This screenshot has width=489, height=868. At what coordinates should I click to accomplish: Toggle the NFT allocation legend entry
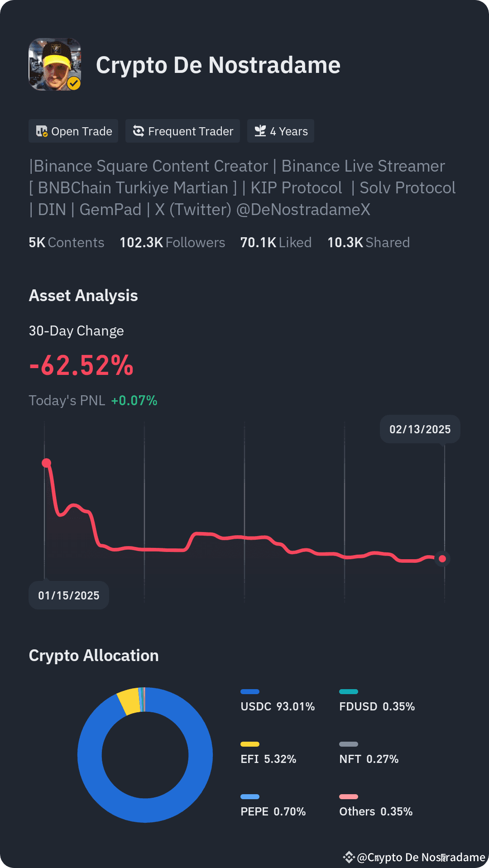click(369, 759)
